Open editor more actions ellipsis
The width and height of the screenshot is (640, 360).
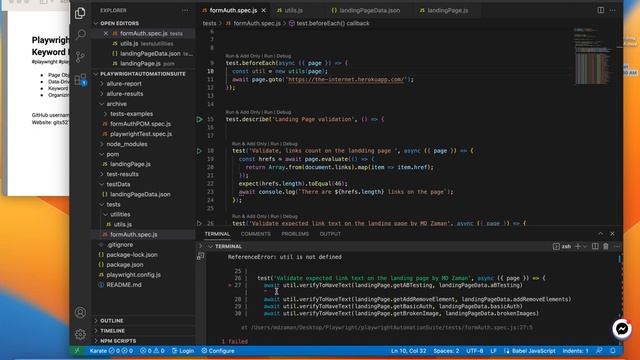(x=613, y=10)
